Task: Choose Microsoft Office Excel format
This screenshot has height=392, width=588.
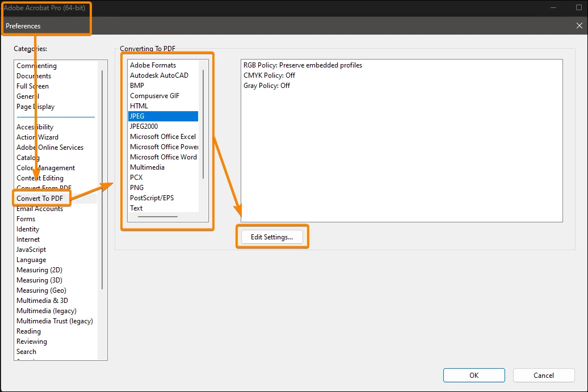Action: tap(163, 136)
